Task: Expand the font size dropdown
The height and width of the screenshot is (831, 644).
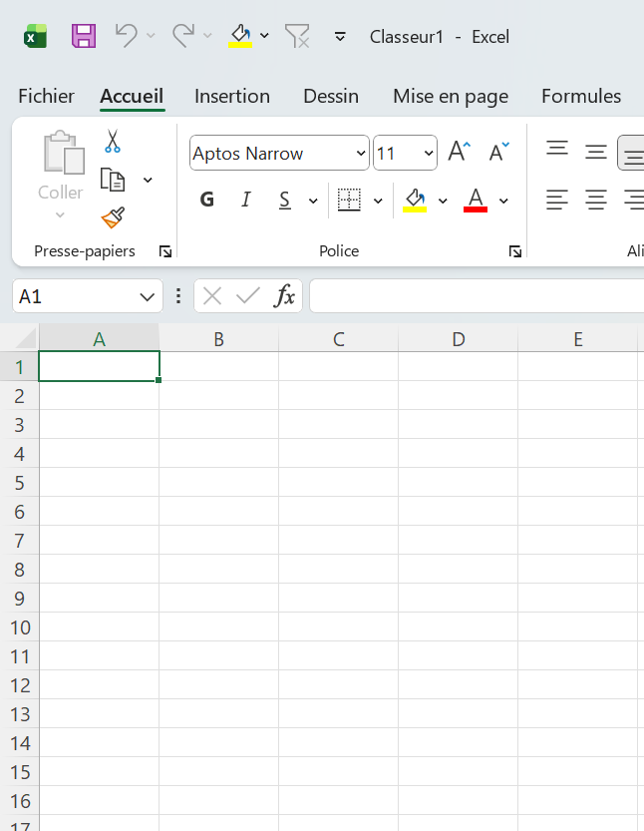Action: tap(429, 154)
